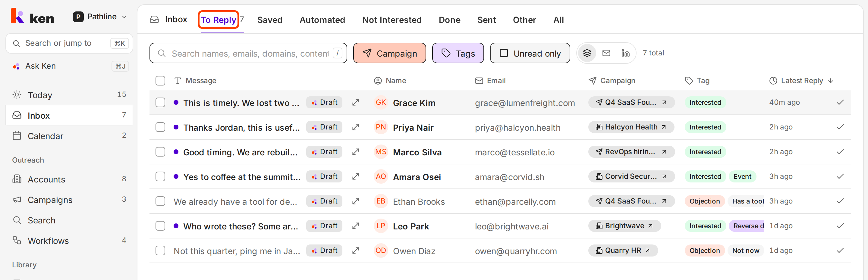Image resolution: width=868 pixels, height=280 pixels.
Task: Open Workflows from the sidebar
Action: 69,241
